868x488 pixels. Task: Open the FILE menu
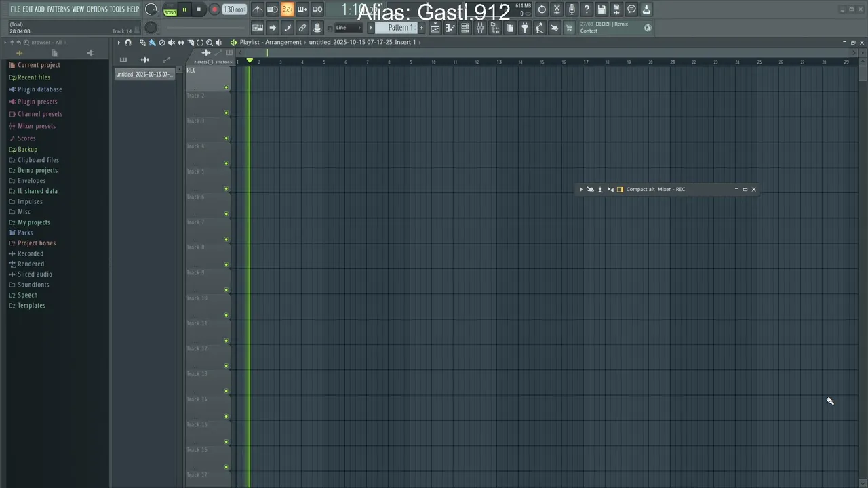pos(15,9)
